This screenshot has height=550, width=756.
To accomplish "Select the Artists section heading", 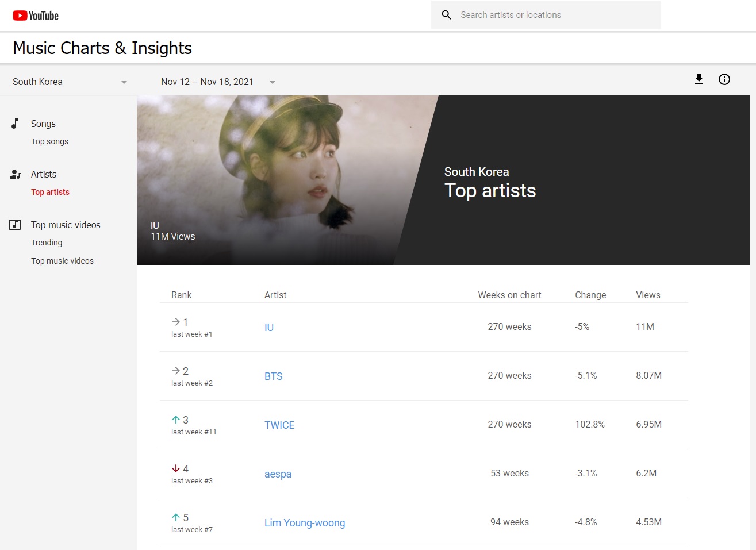I will coord(44,174).
